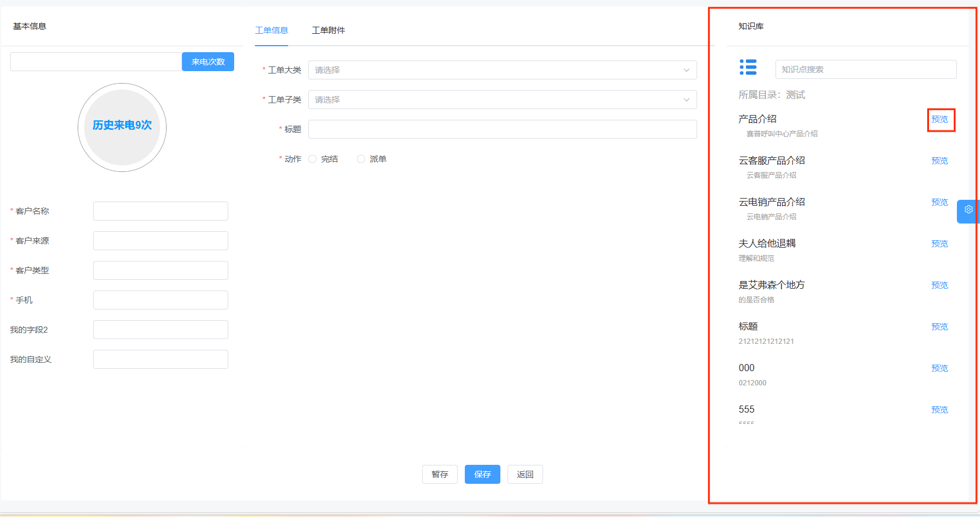
Task: Click the 产品介绍 knowledge title
Action: point(757,119)
